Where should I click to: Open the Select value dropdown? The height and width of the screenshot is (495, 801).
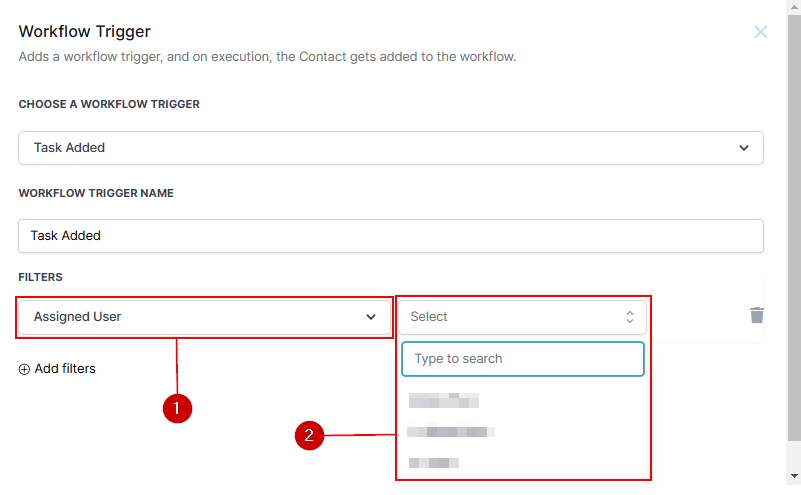click(522, 317)
